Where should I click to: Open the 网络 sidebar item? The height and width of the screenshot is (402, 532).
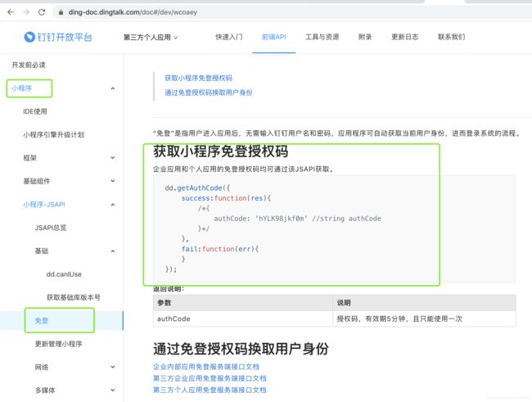click(42, 367)
